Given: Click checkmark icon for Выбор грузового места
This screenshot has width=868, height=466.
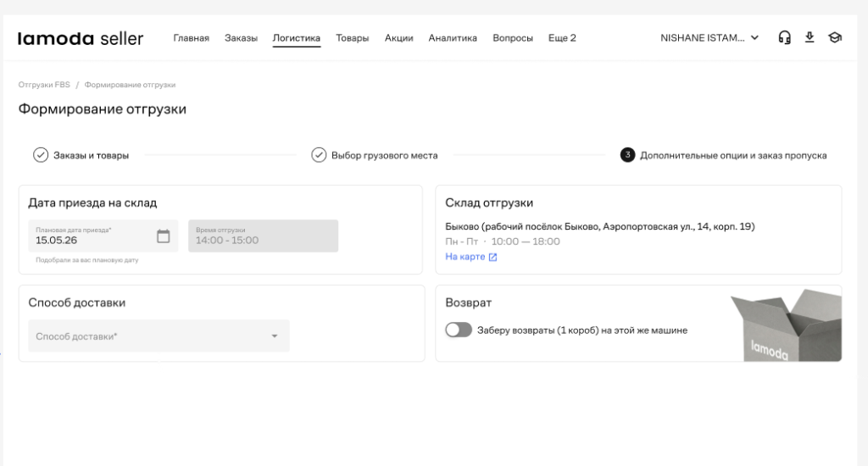Looking at the screenshot, I should pos(319,155).
